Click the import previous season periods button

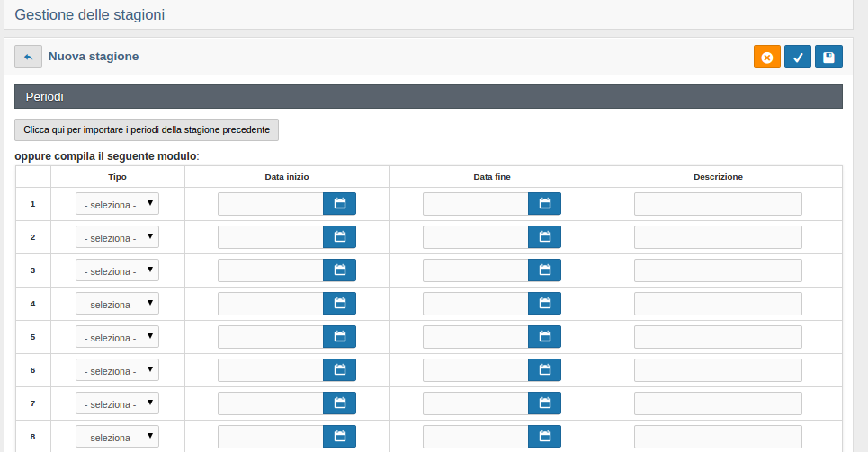point(147,129)
